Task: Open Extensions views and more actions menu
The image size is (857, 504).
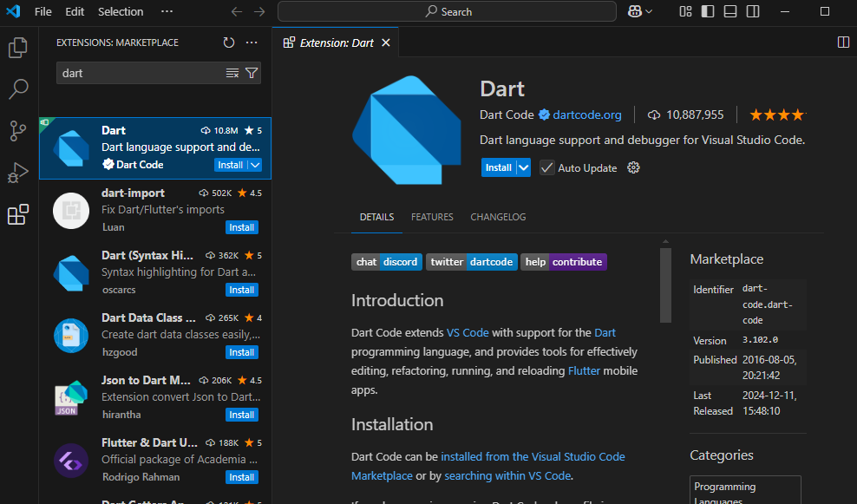Action: (x=252, y=43)
